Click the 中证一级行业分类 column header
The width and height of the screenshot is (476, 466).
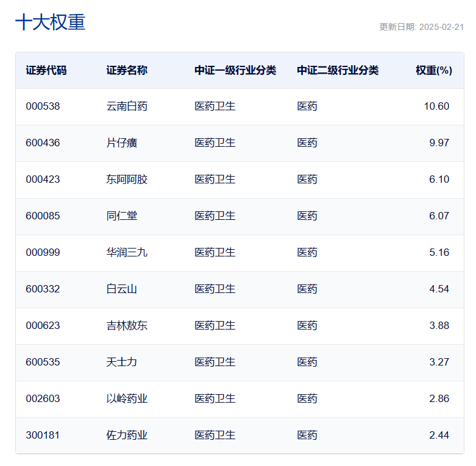(235, 71)
